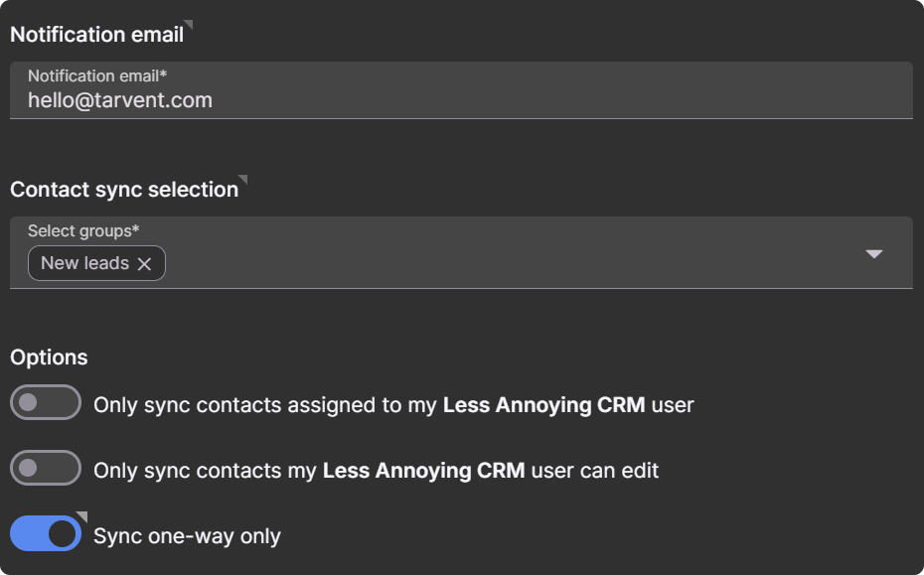Enable sync only contacts assigned to my user
Screen dimensions: 924x575
tap(46, 403)
